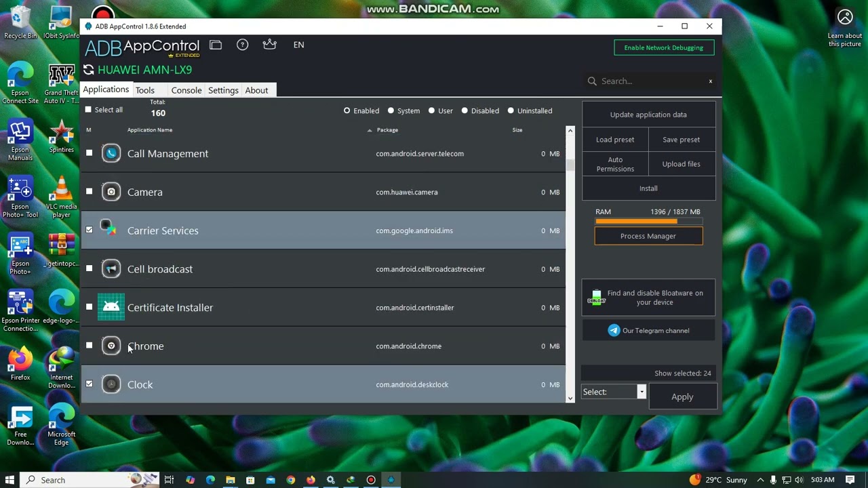
Task: Sort by the Size column header
Action: tap(517, 130)
